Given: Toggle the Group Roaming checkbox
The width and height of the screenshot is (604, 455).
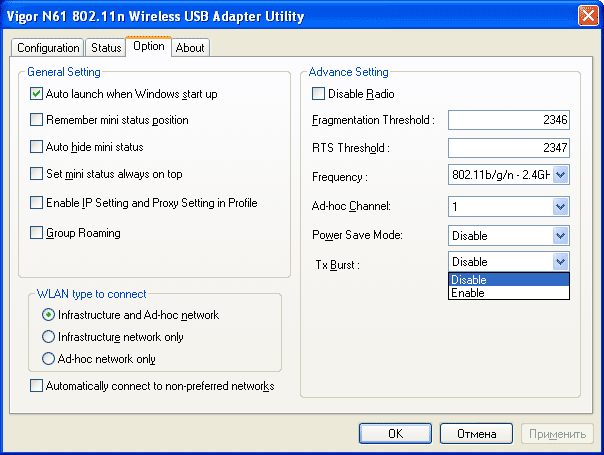Looking at the screenshot, I should (x=36, y=233).
